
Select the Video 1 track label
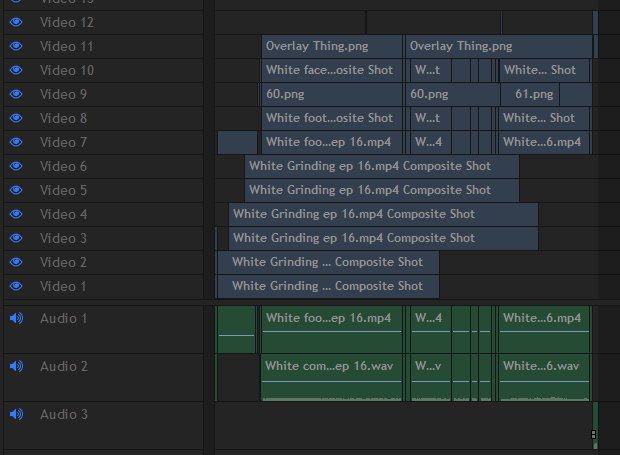[x=63, y=287]
